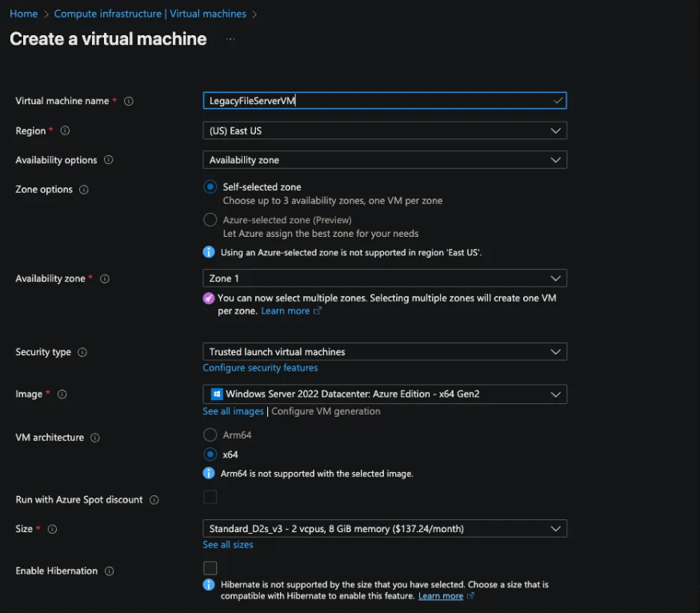Open the Security type dropdown
This screenshot has width=700, height=613.
(x=384, y=351)
